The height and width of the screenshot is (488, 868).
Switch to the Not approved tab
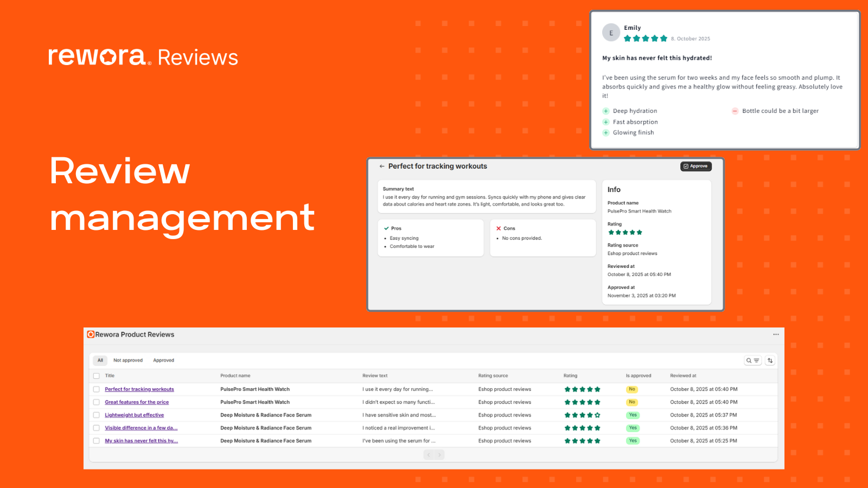128,360
